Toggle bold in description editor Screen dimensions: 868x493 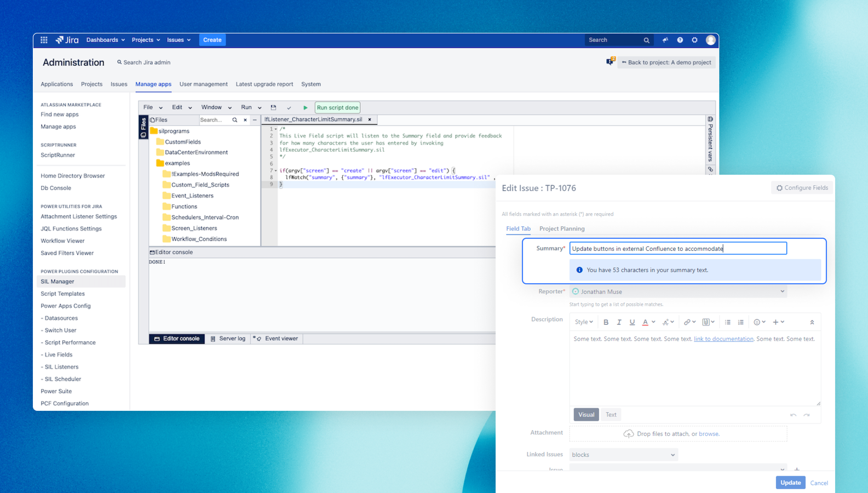point(606,322)
